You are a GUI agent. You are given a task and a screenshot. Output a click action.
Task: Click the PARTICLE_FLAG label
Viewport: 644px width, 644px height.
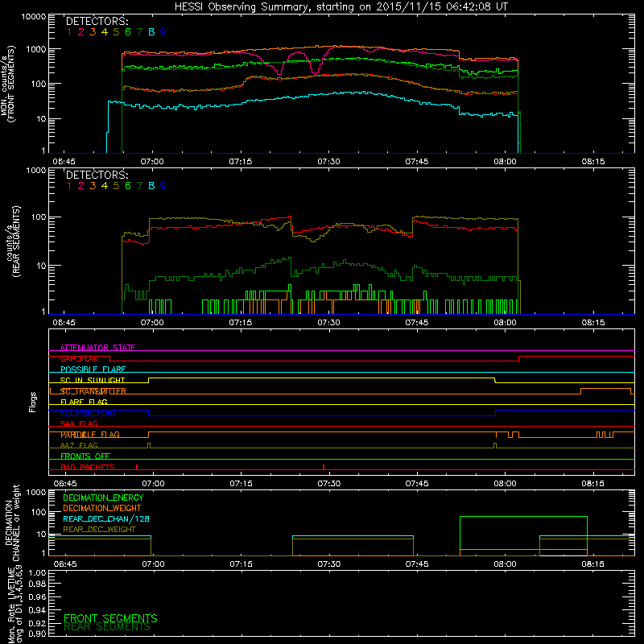(x=90, y=435)
